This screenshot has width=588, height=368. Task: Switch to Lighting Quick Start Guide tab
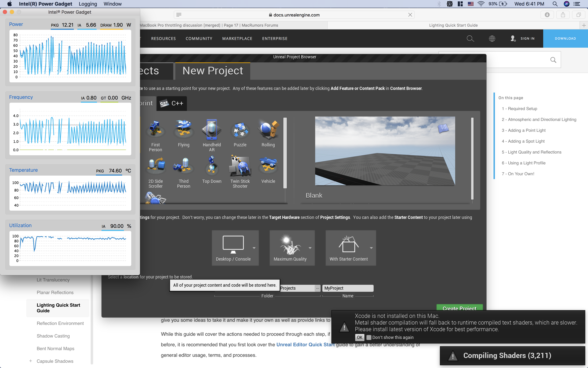click(x=453, y=25)
